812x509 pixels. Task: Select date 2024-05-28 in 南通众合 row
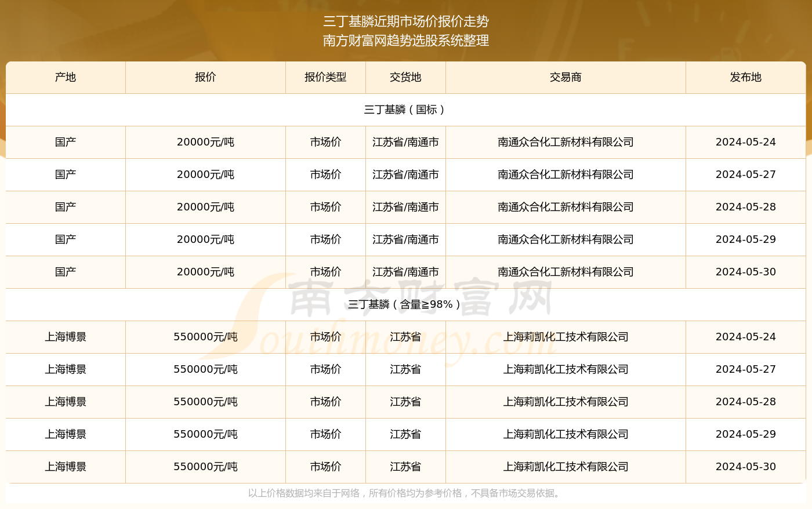[746, 207]
